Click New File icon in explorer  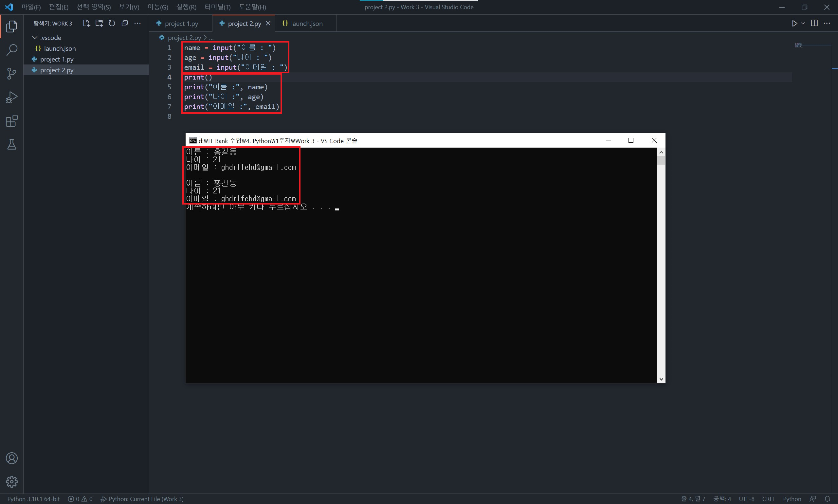pos(86,23)
